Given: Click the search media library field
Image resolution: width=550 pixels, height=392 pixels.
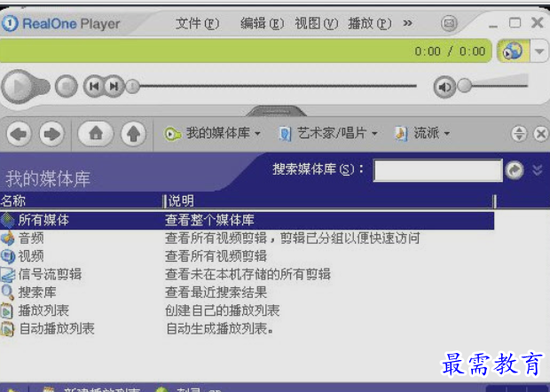Looking at the screenshot, I should [437, 170].
